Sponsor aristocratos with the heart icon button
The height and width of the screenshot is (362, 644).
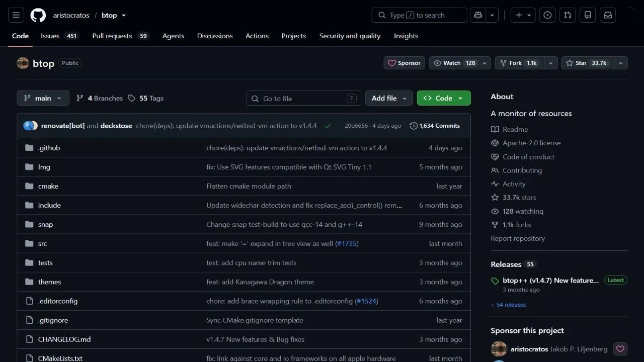pos(620,349)
